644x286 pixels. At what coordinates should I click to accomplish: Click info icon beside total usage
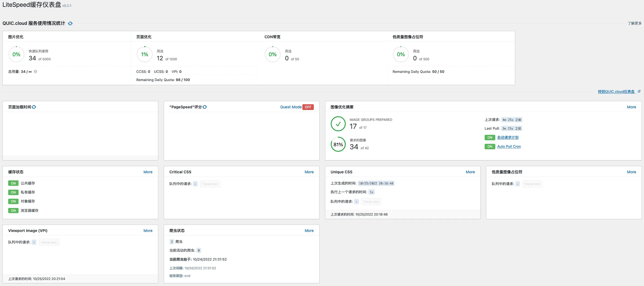point(35,71)
